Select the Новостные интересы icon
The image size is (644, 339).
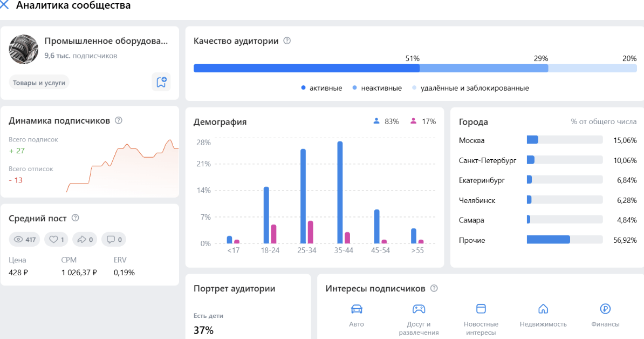(481, 309)
